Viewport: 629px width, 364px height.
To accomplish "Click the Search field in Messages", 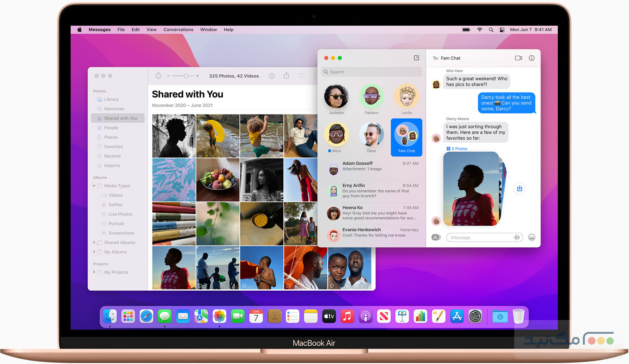I will [x=371, y=71].
